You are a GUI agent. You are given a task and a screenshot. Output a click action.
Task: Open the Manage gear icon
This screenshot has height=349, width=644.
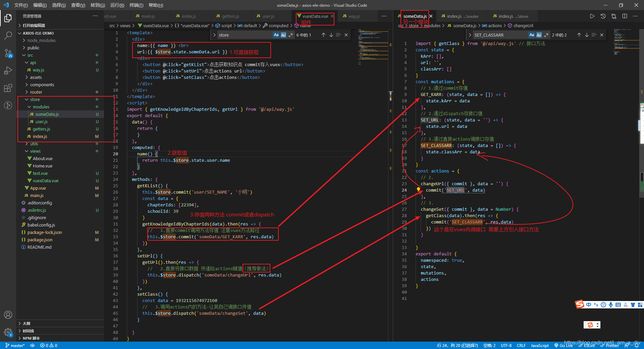click(8, 332)
